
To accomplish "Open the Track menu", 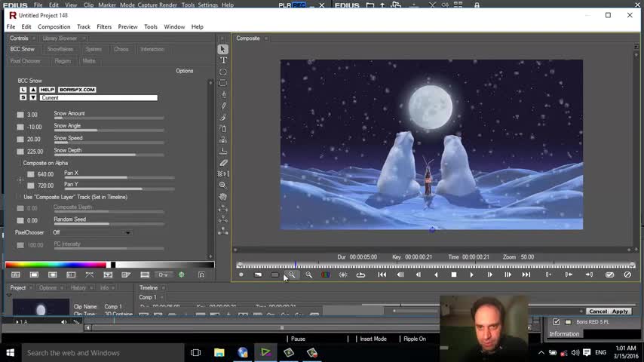I will 84,26.
